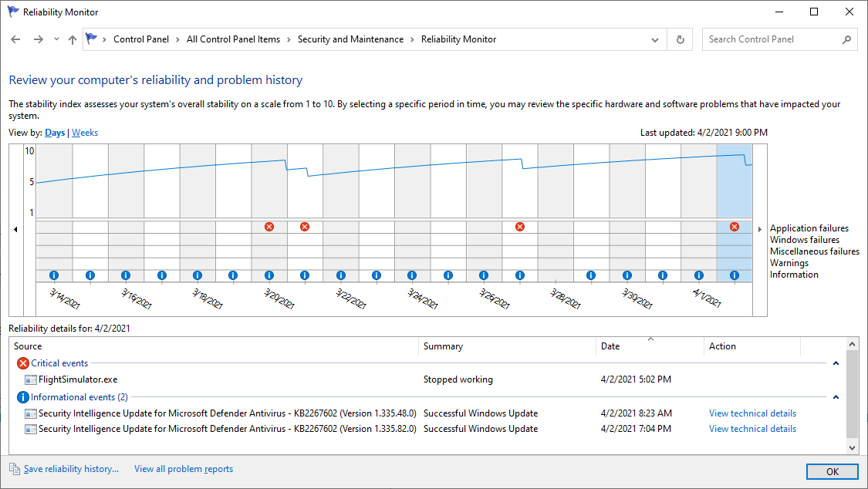Image resolution: width=868 pixels, height=489 pixels.
Task: Open View all problem reports
Action: [183, 469]
